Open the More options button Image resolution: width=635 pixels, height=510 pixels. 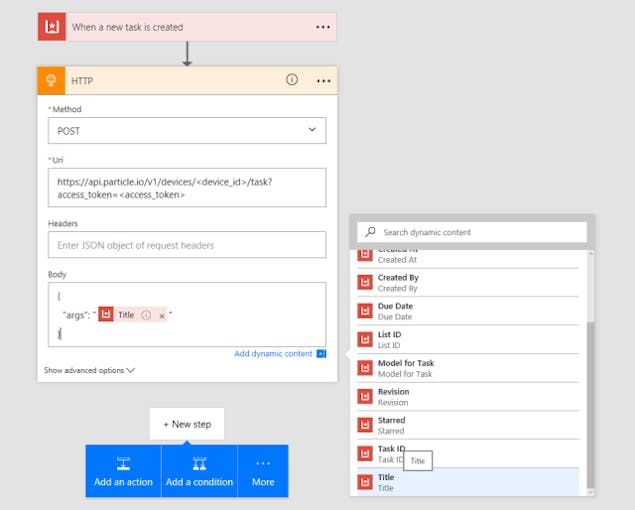click(263, 471)
